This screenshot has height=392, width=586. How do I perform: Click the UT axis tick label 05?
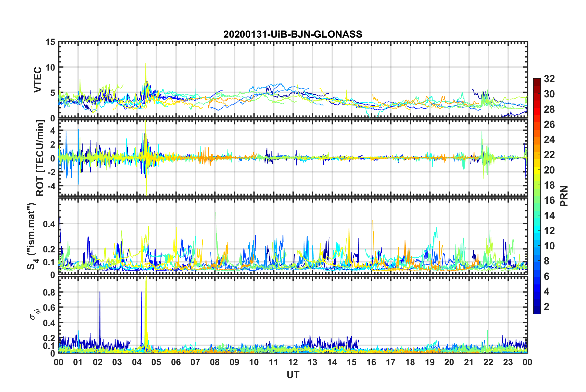[x=156, y=362]
